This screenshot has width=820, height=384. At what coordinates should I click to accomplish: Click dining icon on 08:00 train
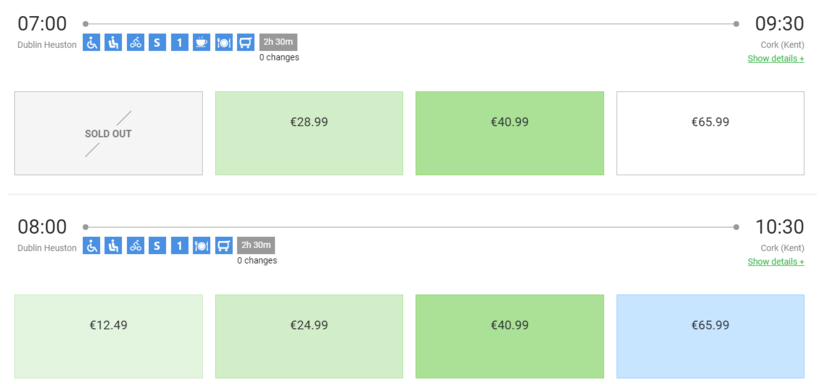(x=201, y=245)
